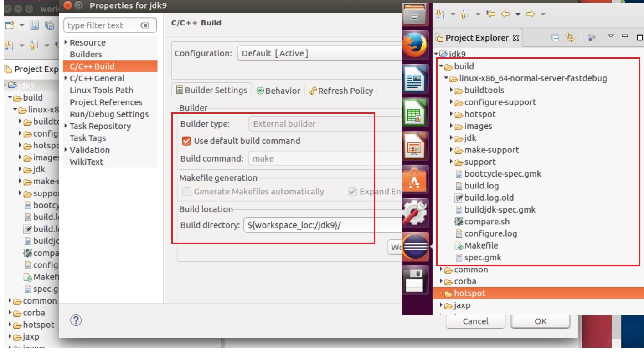Screen dimensions: 644x355
Task: Launch Files from the Ubuntu dock
Action: pos(414,15)
